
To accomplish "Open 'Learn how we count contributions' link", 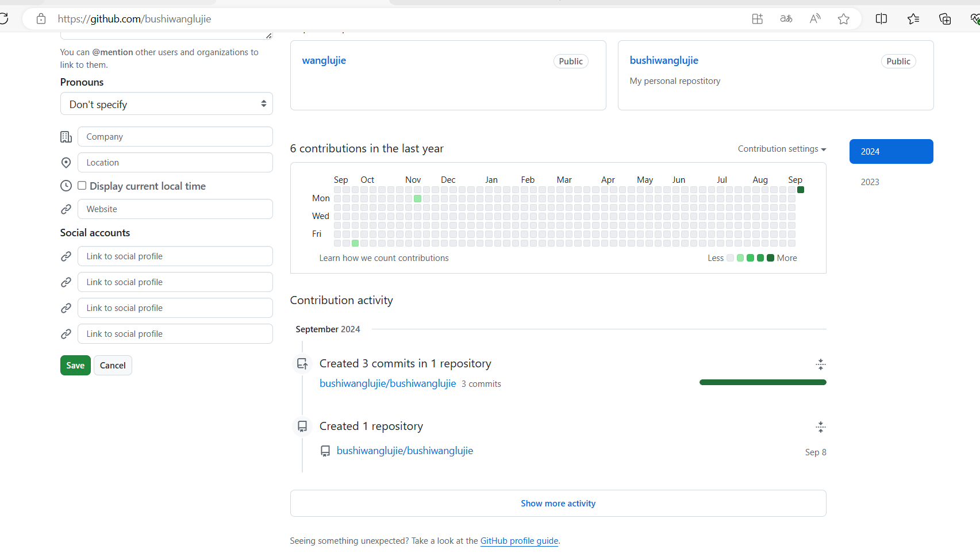I will pyautogui.click(x=384, y=258).
